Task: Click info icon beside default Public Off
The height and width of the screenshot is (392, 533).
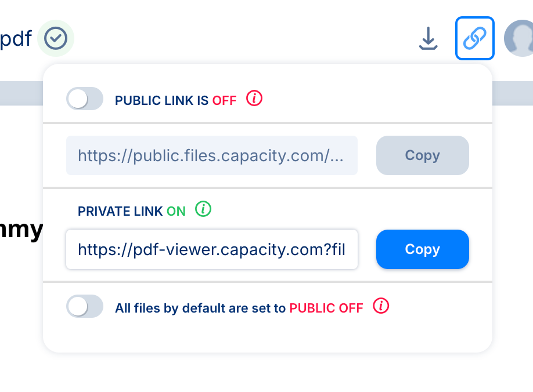Action: tap(381, 306)
